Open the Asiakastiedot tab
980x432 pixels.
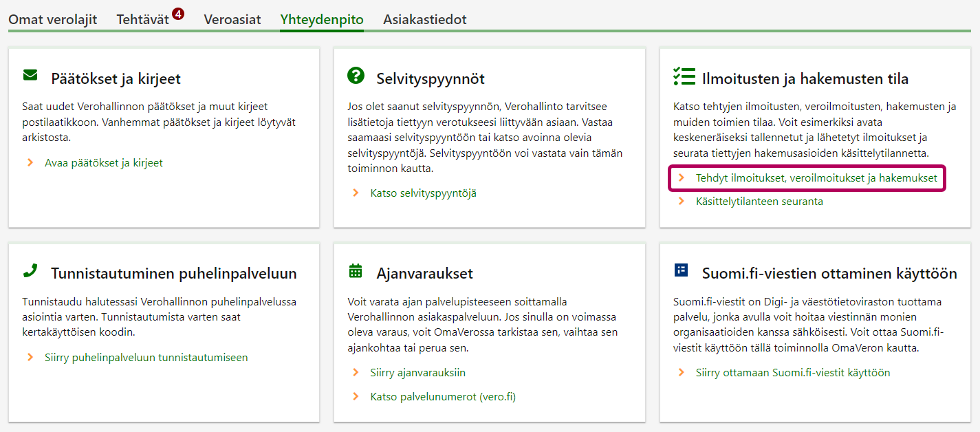(424, 19)
